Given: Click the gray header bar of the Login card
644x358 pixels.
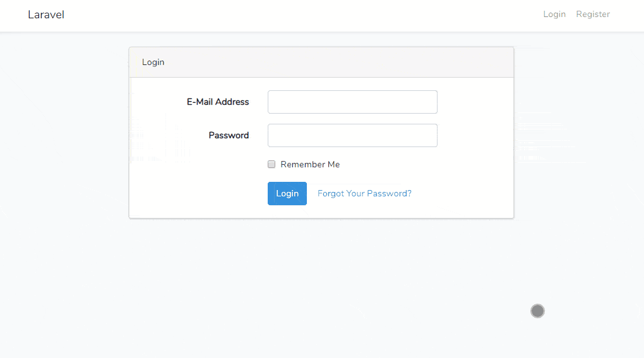Looking at the screenshot, I should pyautogui.click(x=321, y=62).
